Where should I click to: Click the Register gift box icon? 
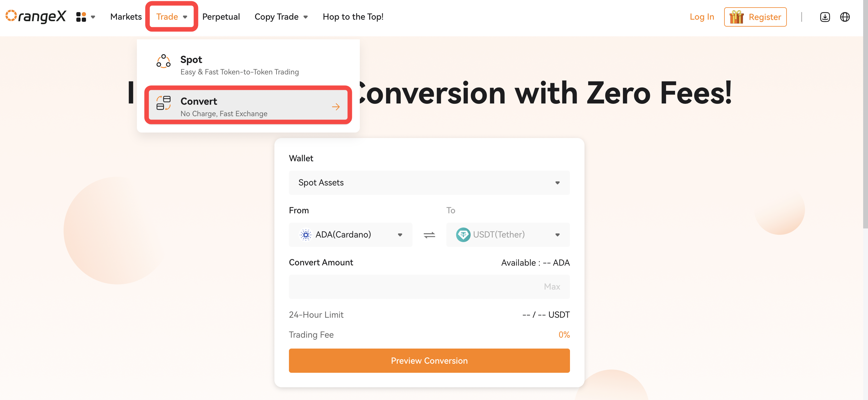tap(737, 17)
